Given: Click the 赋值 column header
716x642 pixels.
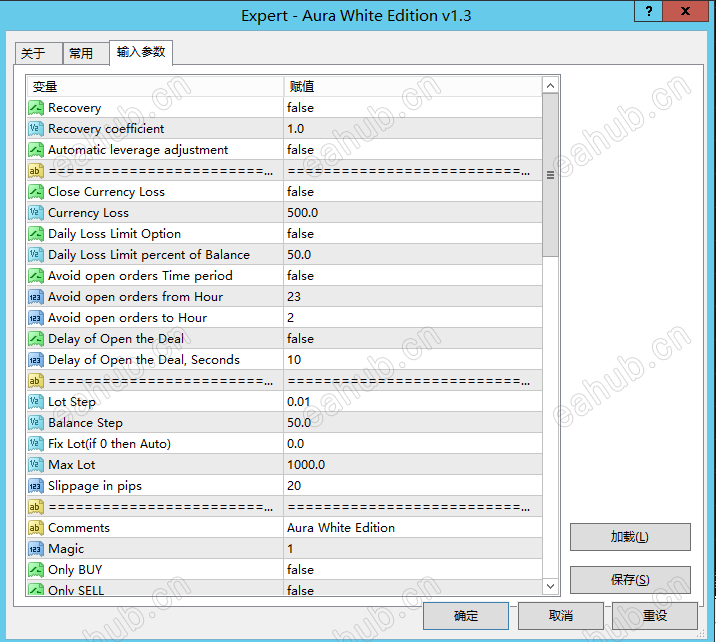Looking at the screenshot, I should click(413, 86).
